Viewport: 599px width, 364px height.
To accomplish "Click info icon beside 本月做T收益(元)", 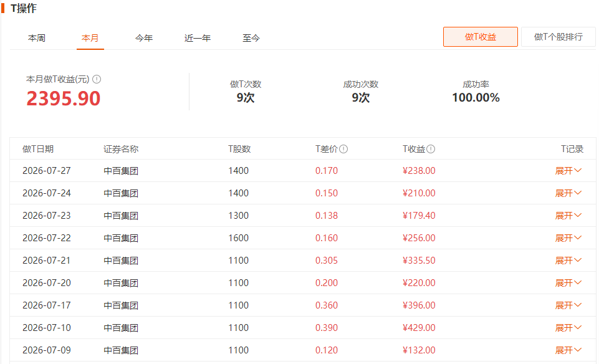I will 97,79.
